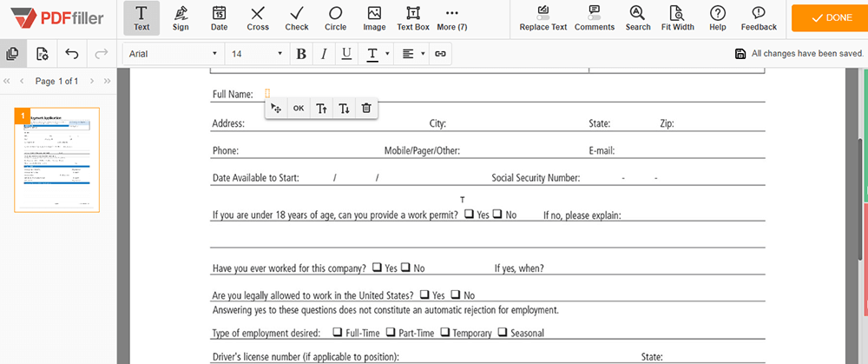868x364 pixels.
Task: Click the undo arrow icon
Action: pos(71,54)
